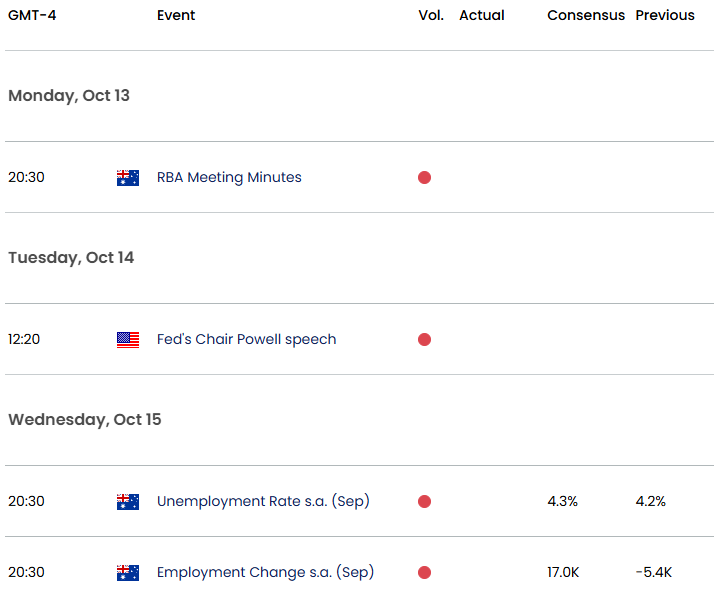Image resolution: width=714 pixels, height=595 pixels.
Task: Click red volatility dot for Powell speech
Action: [x=424, y=340]
